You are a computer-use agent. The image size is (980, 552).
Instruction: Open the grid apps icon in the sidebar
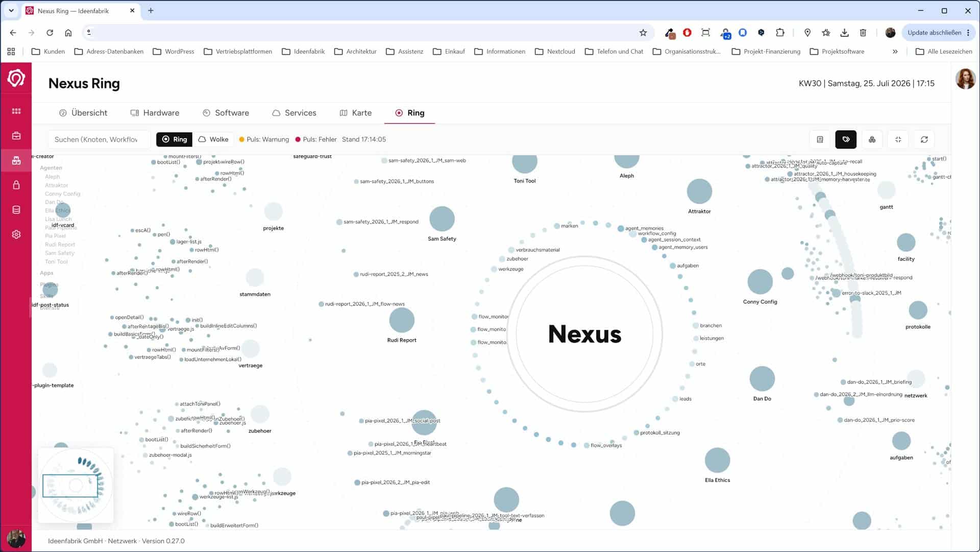pos(16,111)
